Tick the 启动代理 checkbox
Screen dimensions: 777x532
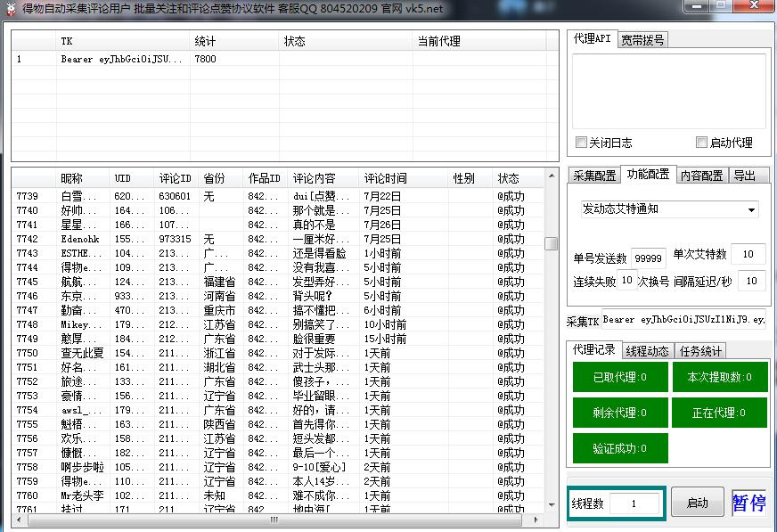point(702,143)
